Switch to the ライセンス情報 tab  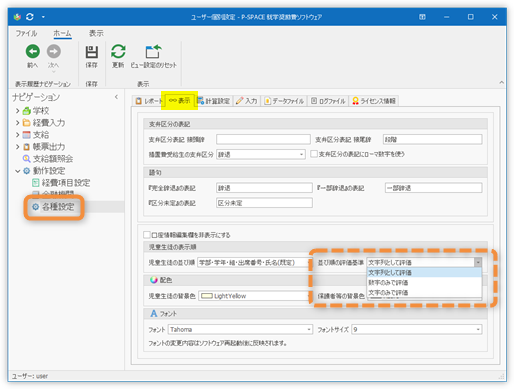[374, 101]
